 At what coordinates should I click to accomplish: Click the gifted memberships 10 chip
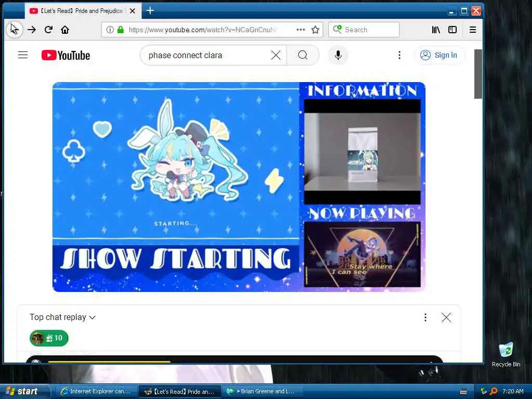coord(49,338)
